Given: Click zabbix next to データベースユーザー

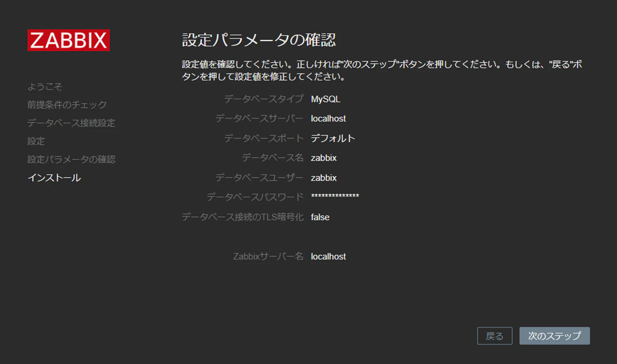Looking at the screenshot, I should [x=324, y=178].
